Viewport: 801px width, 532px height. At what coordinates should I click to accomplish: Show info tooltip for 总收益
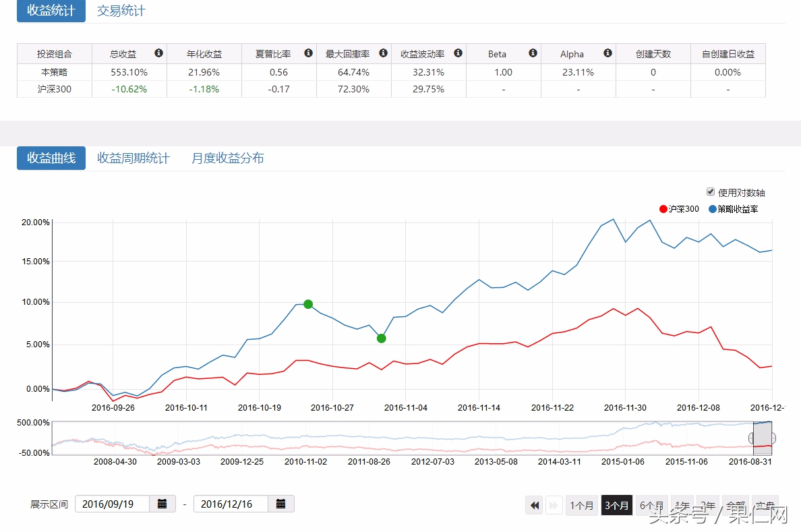(159, 53)
